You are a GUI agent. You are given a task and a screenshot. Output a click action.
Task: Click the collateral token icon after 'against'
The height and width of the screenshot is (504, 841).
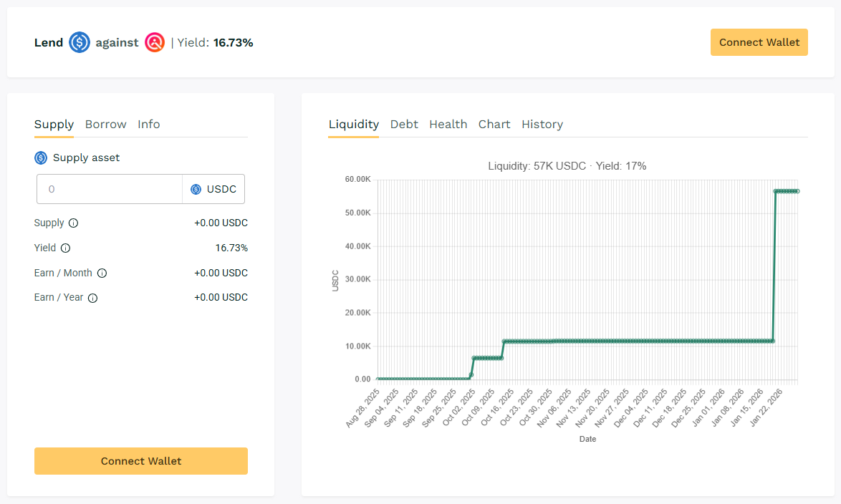click(155, 43)
